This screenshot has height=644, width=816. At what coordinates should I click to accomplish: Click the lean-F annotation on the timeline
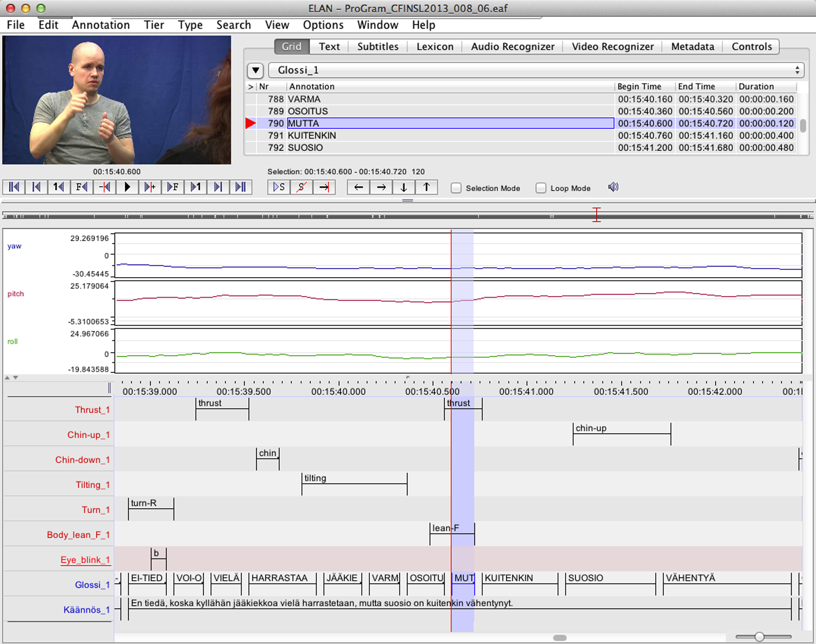pyautogui.click(x=452, y=534)
